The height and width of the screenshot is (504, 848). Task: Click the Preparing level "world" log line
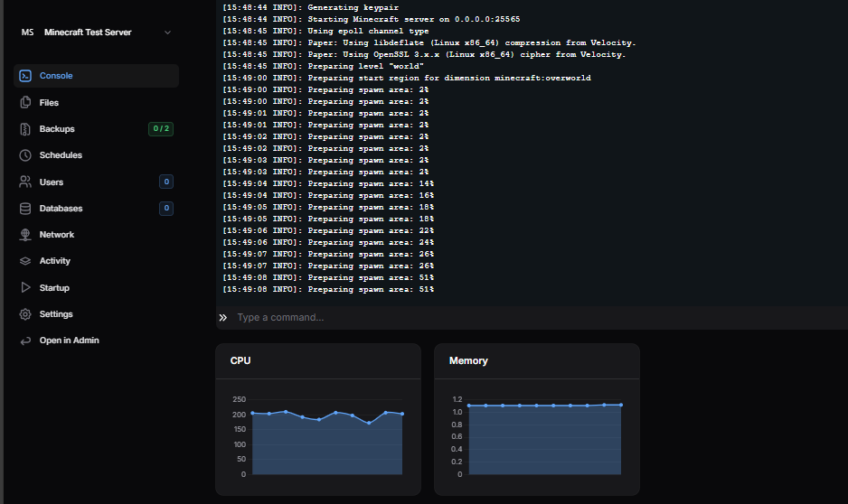click(x=323, y=67)
